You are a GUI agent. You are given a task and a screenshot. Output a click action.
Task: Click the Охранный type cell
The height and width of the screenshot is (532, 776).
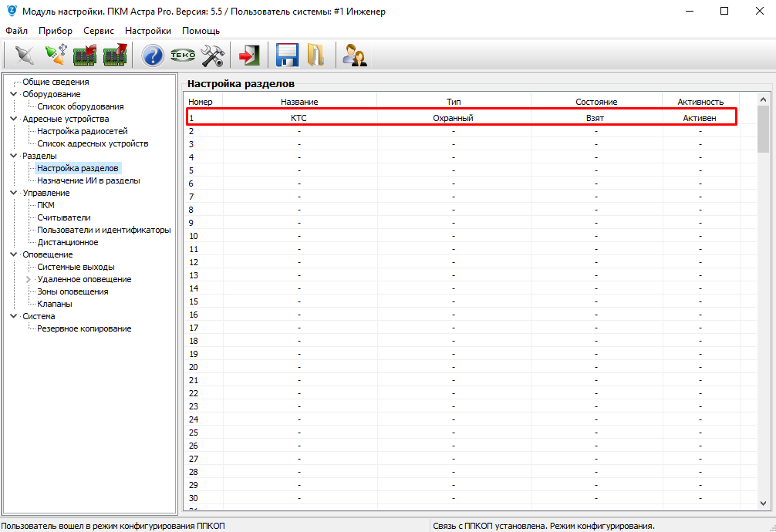pos(454,118)
